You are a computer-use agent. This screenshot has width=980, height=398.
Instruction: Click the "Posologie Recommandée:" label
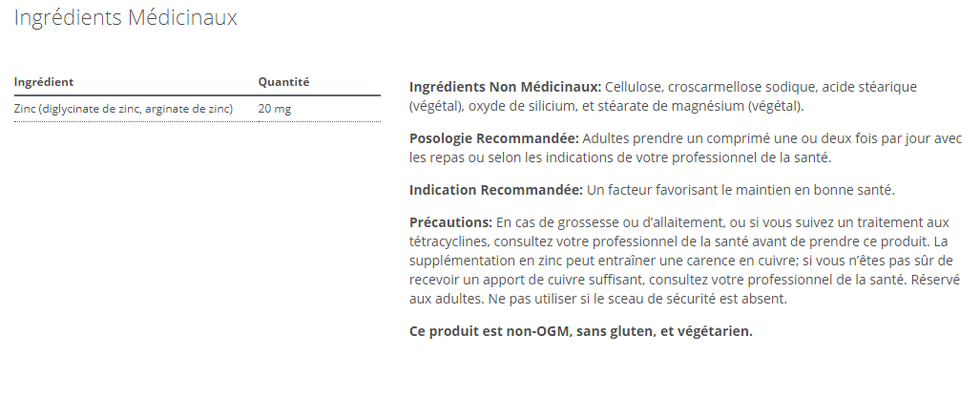tap(492, 138)
